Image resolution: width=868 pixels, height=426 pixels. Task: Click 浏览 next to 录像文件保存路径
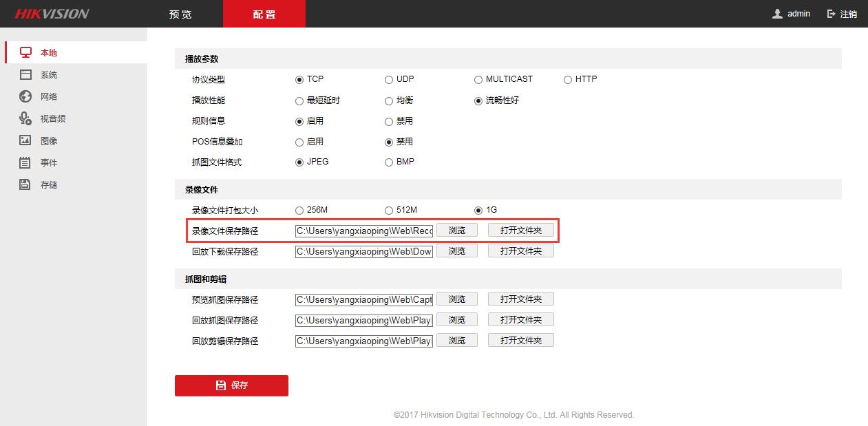(456, 230)
